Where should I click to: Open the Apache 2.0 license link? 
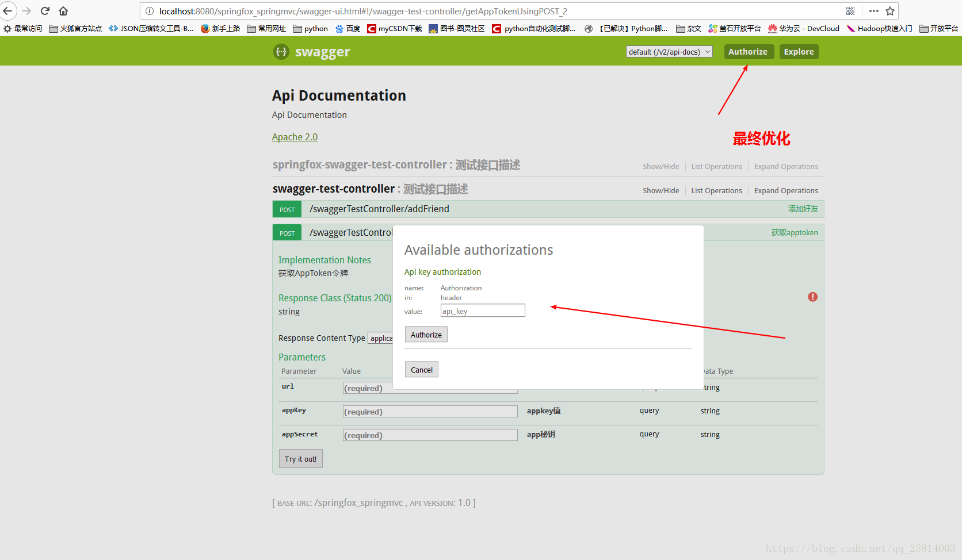[295, 137]
